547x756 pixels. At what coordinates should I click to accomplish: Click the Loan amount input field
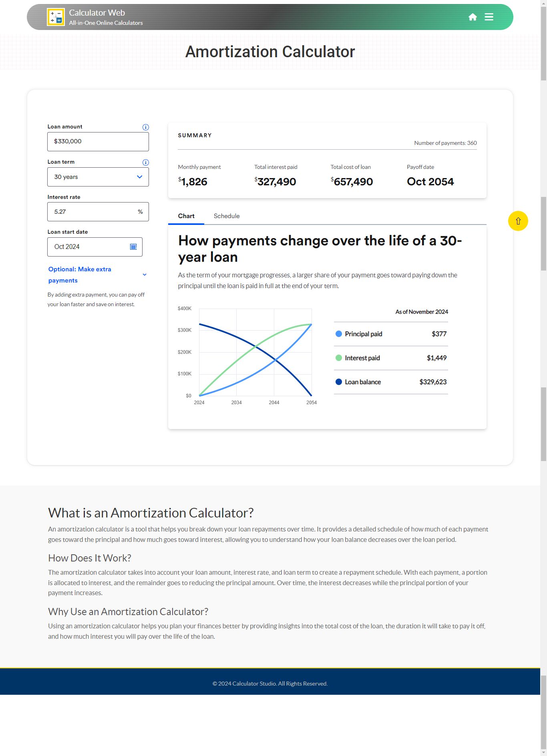(x=98, y=142)
